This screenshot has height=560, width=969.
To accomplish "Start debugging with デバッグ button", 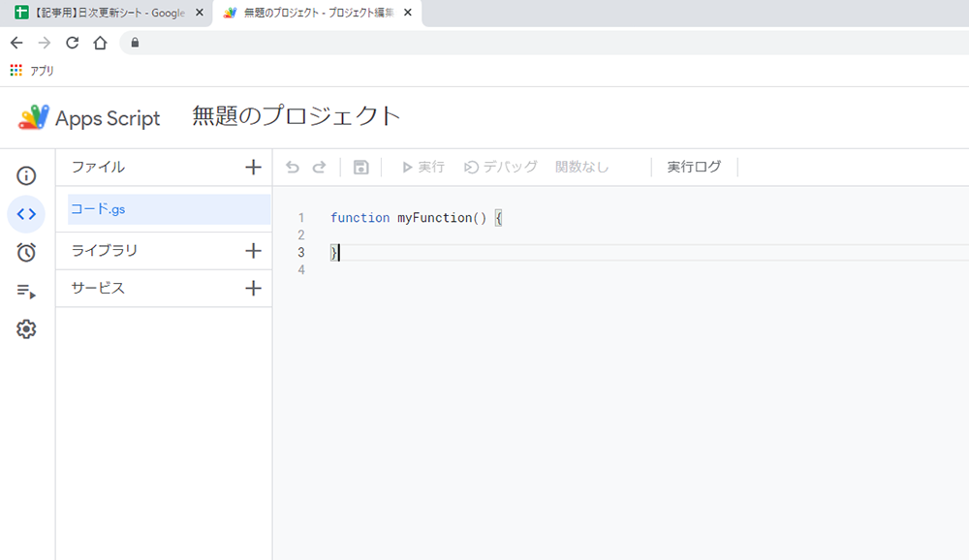I will pos(501,167).
